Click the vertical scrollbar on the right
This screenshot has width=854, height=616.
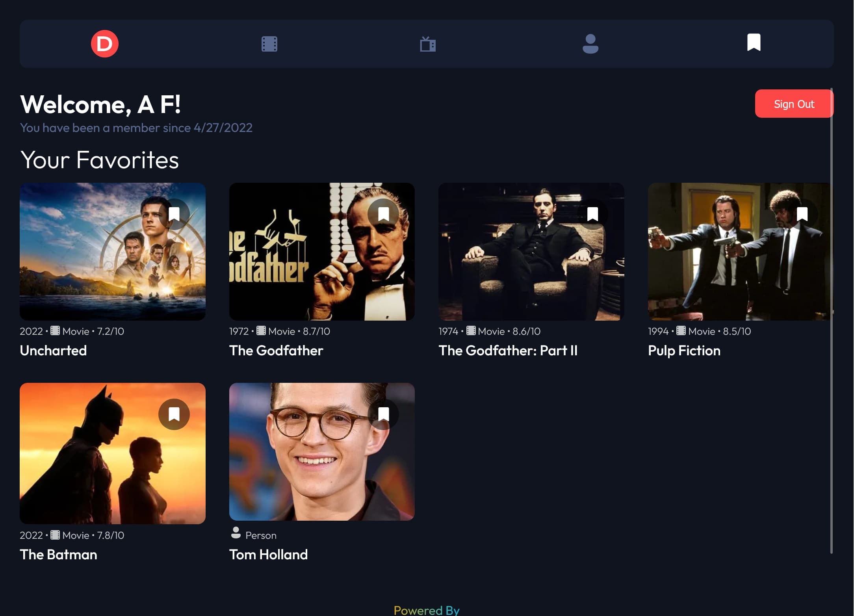pos(831,321)
